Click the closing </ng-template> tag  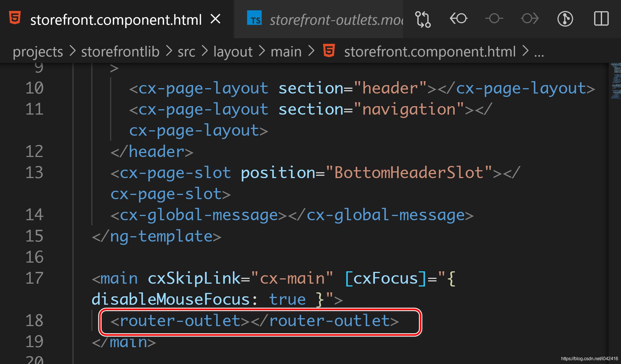(x=156, y=236)
